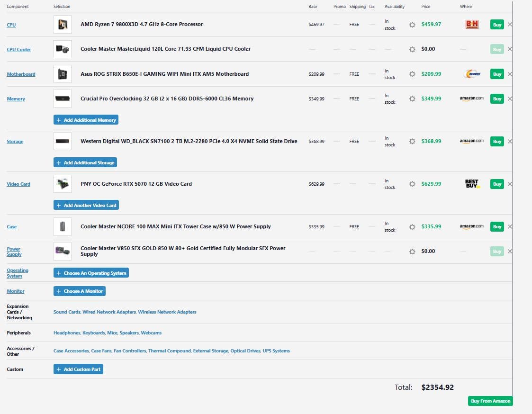Click the Amazon logo in Case row
Viewport: 532px width, 414px height.
[x=472, y=226]
